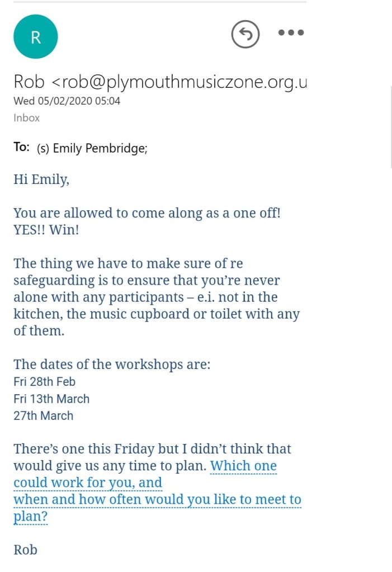Click underlined "could work for you, and"
Viewport: 392px width, 572px height.
pyautogui.click(x=87, y=483)
